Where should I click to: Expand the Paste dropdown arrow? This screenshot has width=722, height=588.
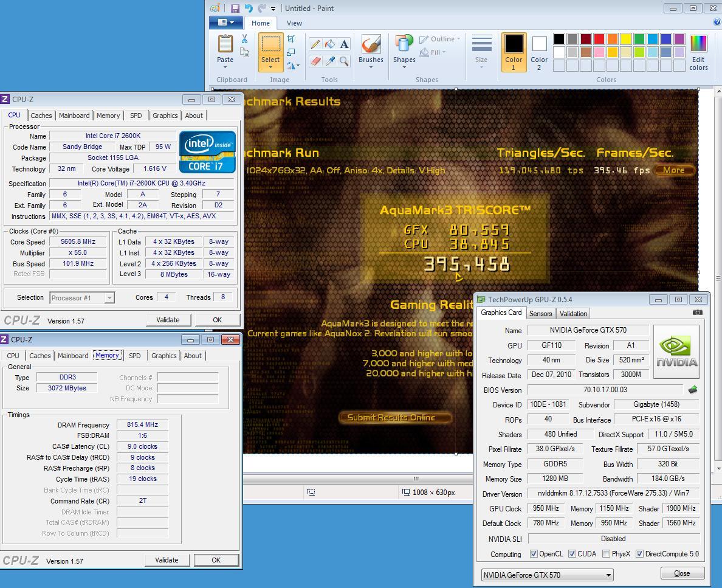(x=225, y=67)
